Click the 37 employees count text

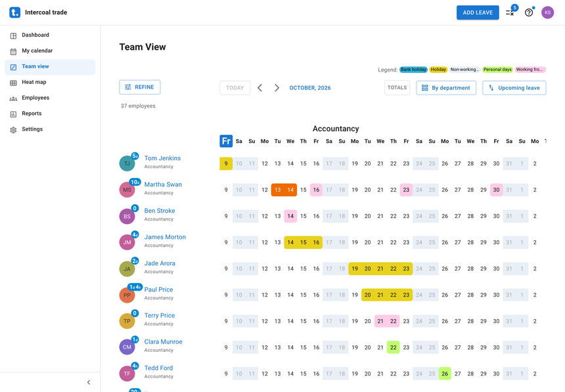pos(138,106)
